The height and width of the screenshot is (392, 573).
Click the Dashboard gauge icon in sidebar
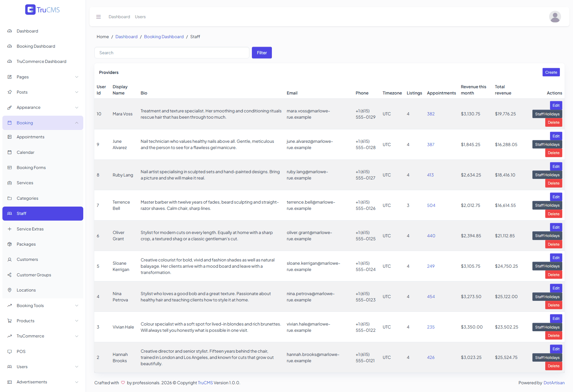10,31
